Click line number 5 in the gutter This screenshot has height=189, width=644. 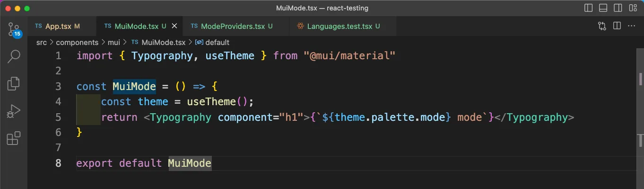pyautogui.click(x=58, y=117)
